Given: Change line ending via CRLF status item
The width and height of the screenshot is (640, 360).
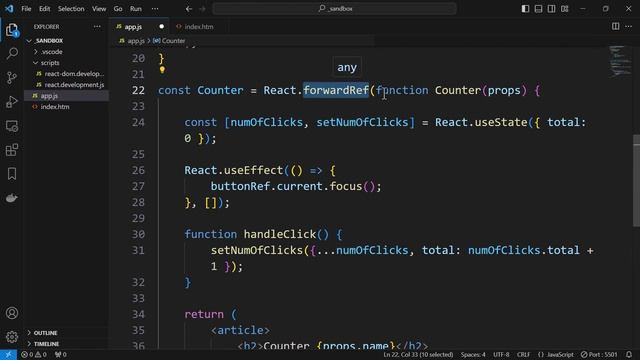Looking at the screenshot, I should [523, 355].
